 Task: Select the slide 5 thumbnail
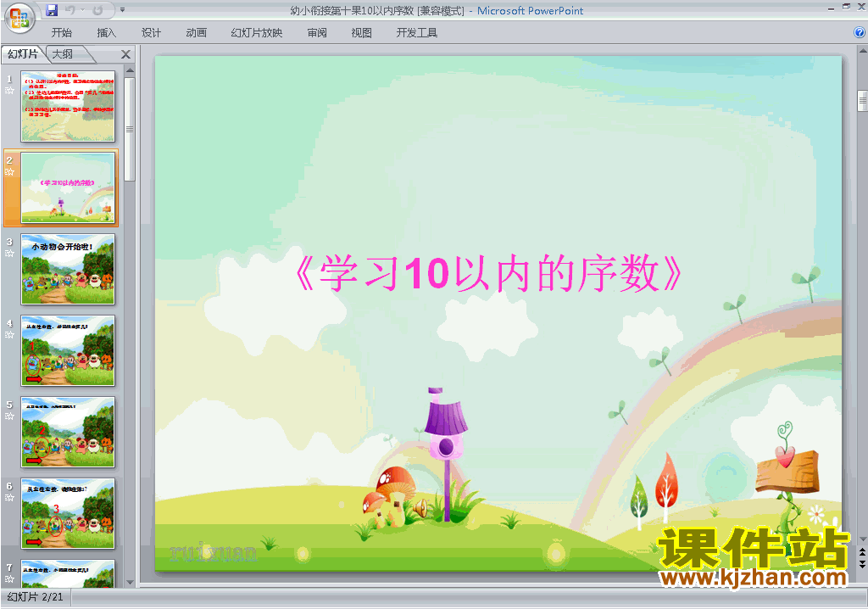(68, 433)
